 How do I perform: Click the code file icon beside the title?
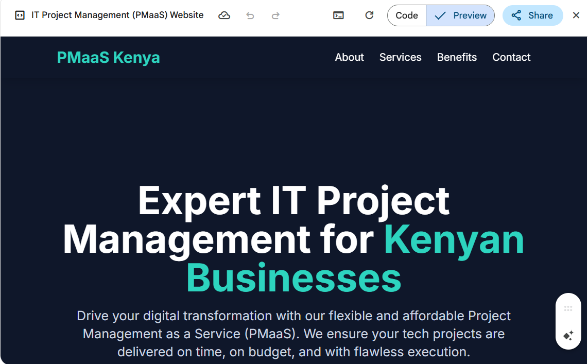pos(20,15)
